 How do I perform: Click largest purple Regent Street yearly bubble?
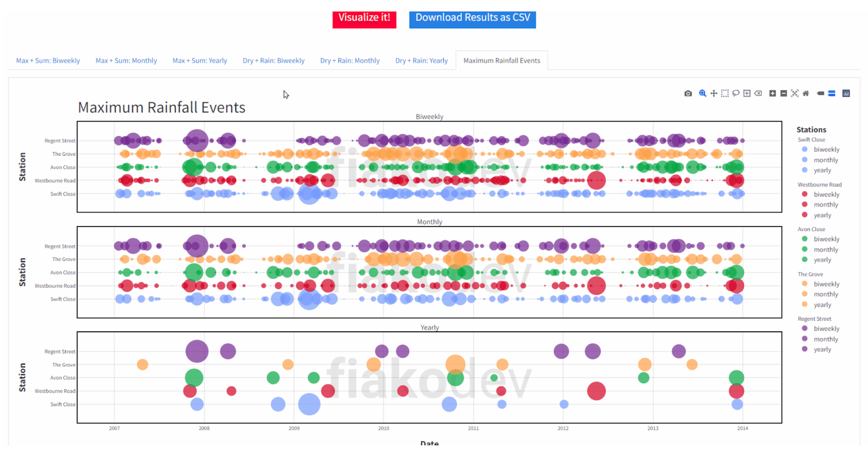pos(197,351)
